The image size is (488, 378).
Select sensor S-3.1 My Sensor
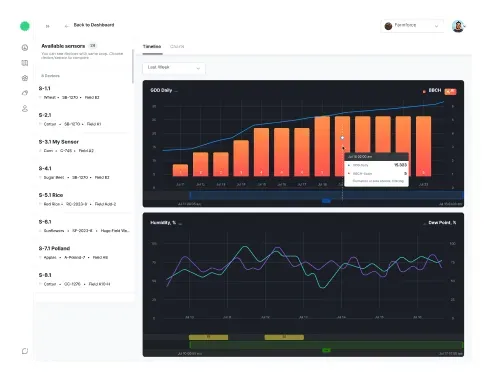83,146
